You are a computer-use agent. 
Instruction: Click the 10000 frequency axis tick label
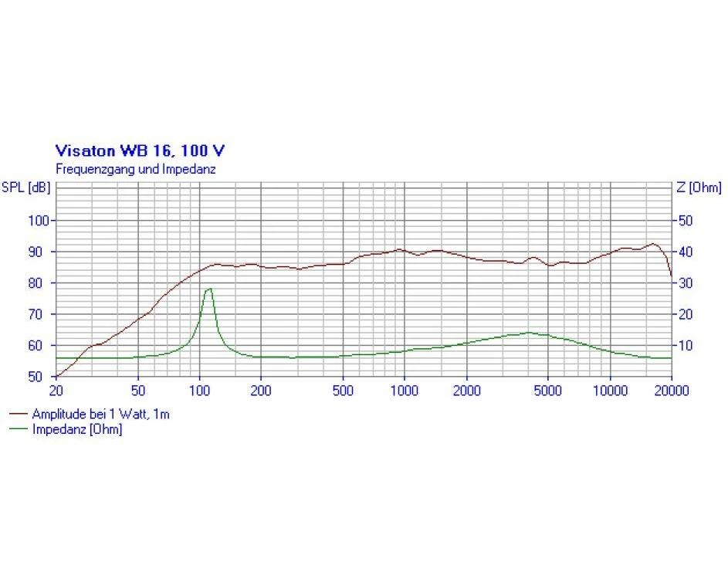610,391
